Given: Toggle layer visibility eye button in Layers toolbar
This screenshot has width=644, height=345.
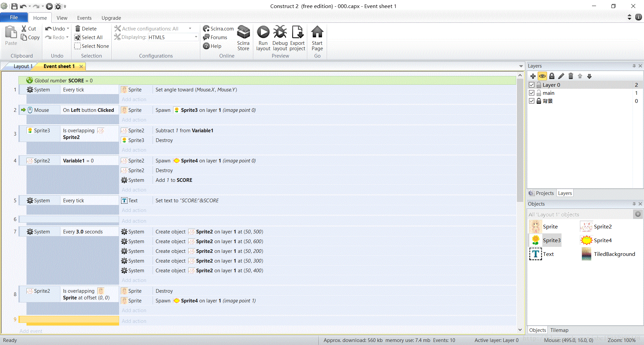Looking at the screenshot, I should tap(542, 76).
